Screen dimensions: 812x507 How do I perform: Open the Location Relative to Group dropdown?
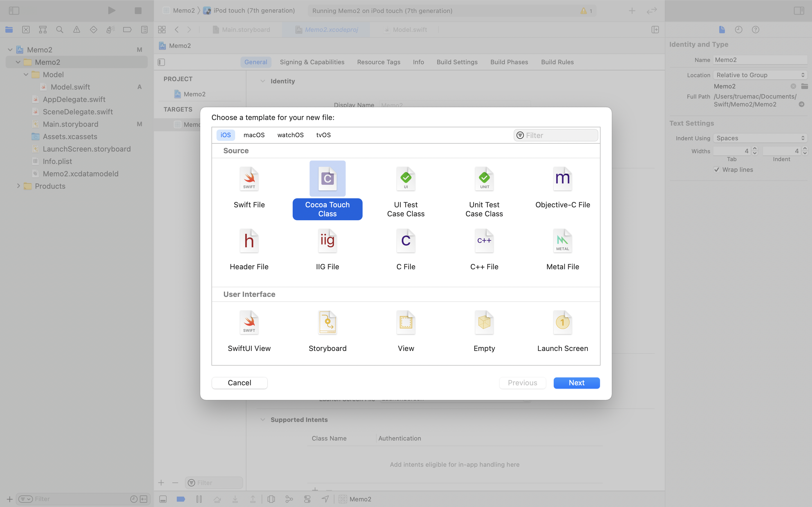click(x=760, y=75)
